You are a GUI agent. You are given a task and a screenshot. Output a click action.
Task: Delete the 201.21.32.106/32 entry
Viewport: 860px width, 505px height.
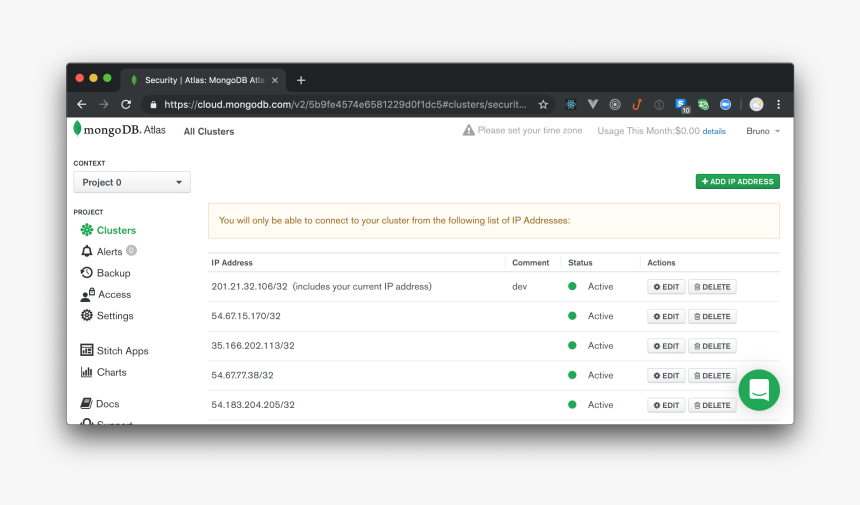[712, 287]
